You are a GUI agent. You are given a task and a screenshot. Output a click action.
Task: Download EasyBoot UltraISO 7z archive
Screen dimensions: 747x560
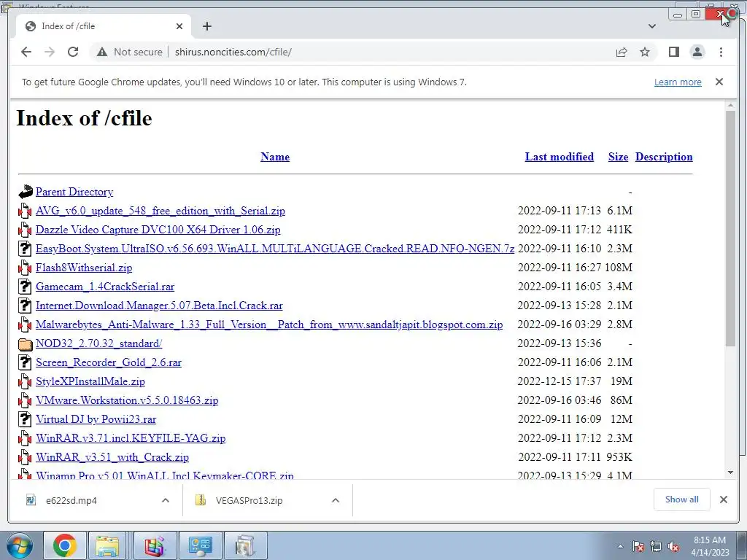275,249
